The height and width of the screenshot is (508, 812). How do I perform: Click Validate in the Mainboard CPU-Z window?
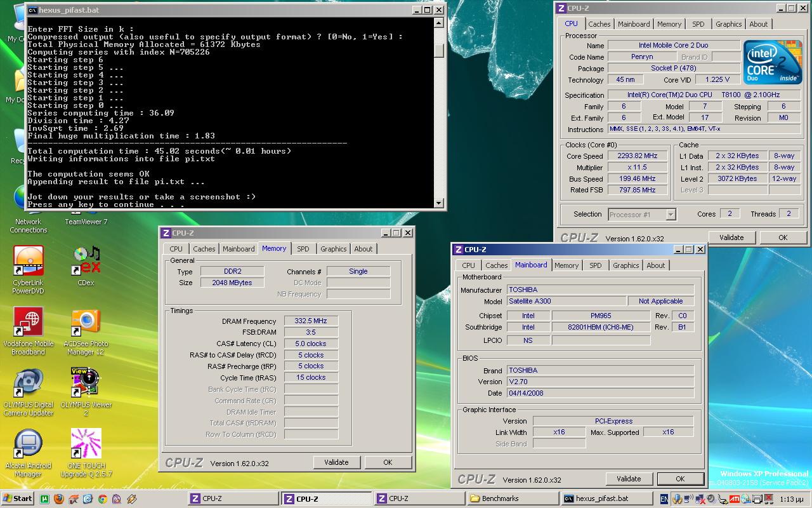628,479
